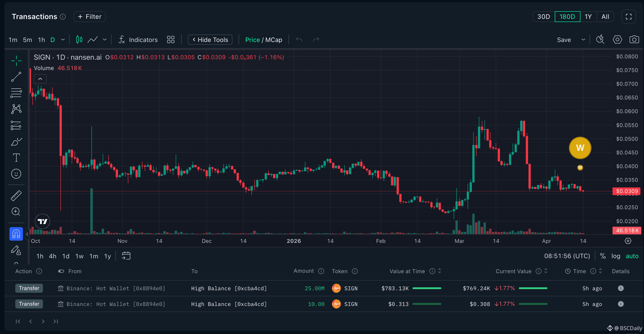Open the emoji sticker tool
644x334 pixels.
(x=16, y=174)
